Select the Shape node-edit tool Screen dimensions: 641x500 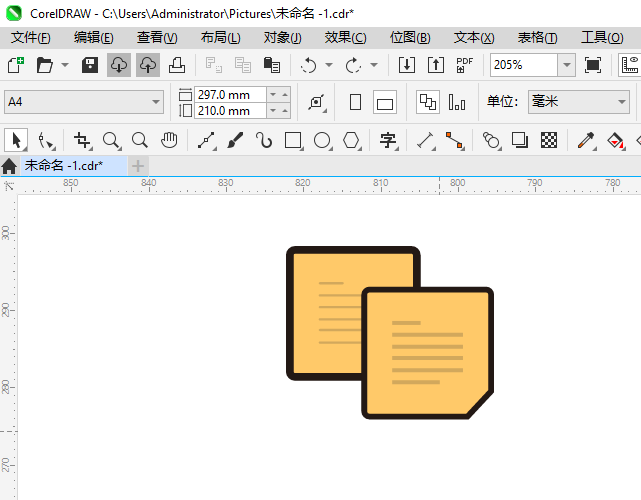(45, 141)
